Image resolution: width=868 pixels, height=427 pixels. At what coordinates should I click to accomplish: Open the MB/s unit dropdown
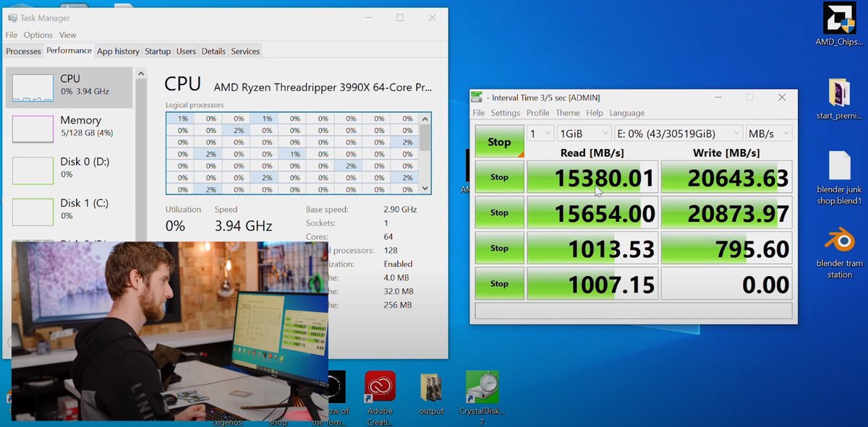pos(770,134)
